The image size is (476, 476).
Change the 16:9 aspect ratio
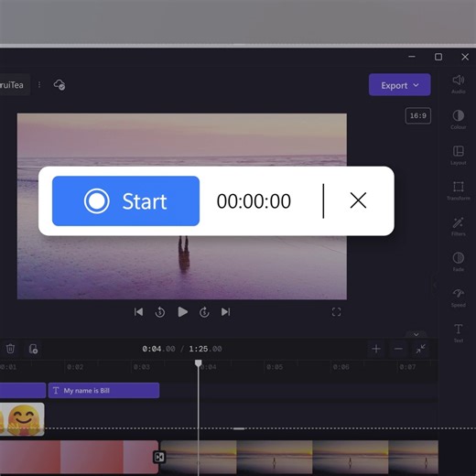418,115
